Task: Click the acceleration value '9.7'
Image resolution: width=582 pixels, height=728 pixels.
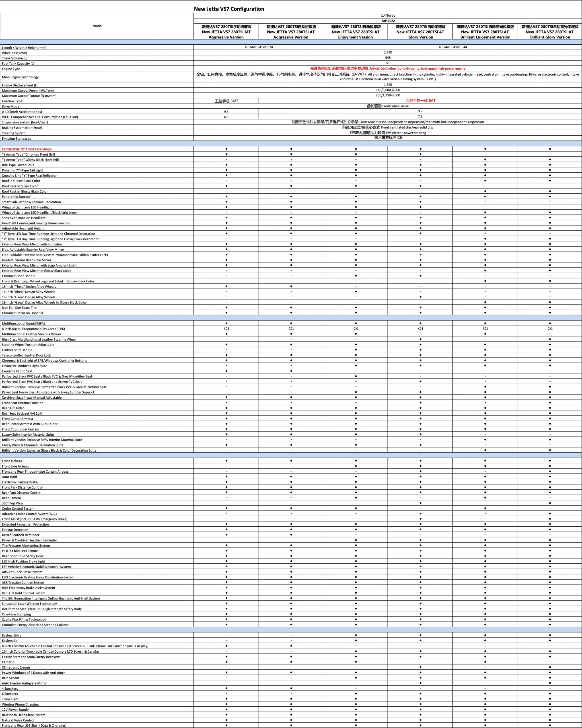Action: [x=420, y=111]
